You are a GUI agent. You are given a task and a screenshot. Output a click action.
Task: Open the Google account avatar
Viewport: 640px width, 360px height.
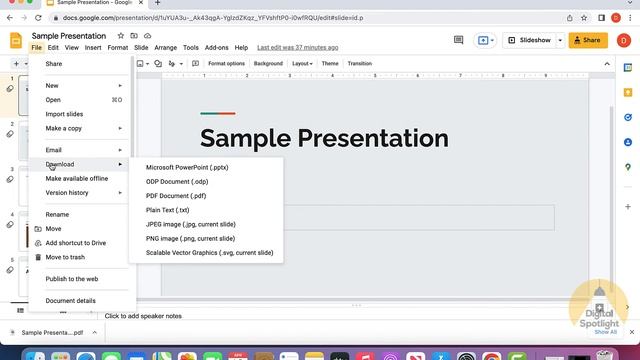pyautogui.click(x=624, y=40)
